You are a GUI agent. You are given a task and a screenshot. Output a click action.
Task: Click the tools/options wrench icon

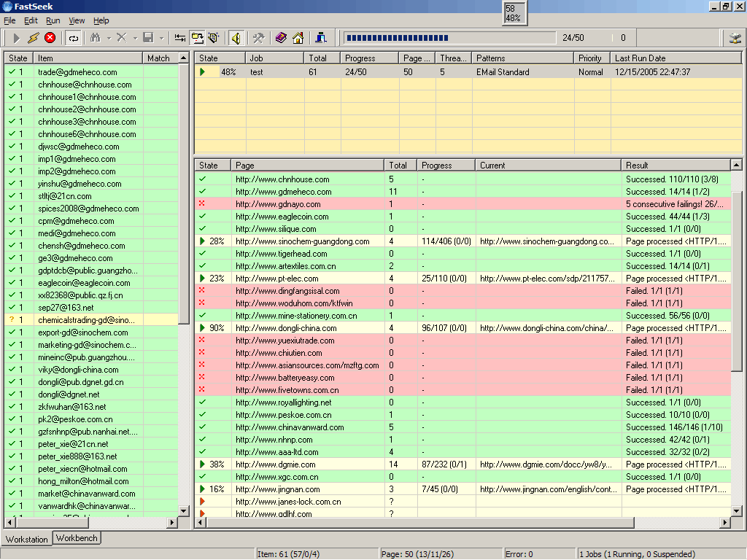(x=259, y=37)
